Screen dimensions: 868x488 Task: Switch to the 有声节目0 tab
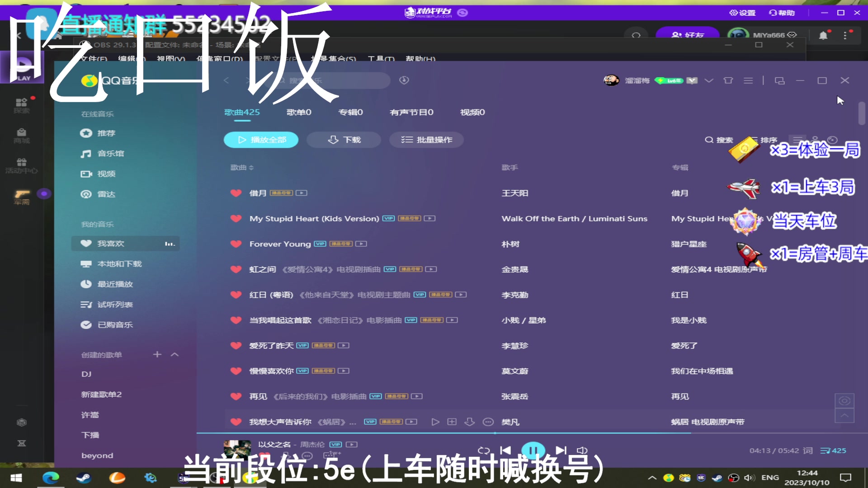pyautogui.click(x=411, y=112)
